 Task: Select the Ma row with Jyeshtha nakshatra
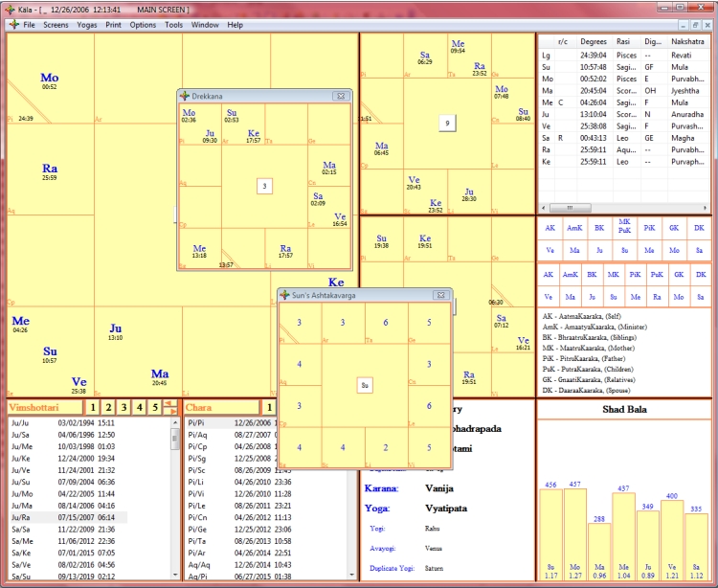pyautogui.click(x=624, y=91)
